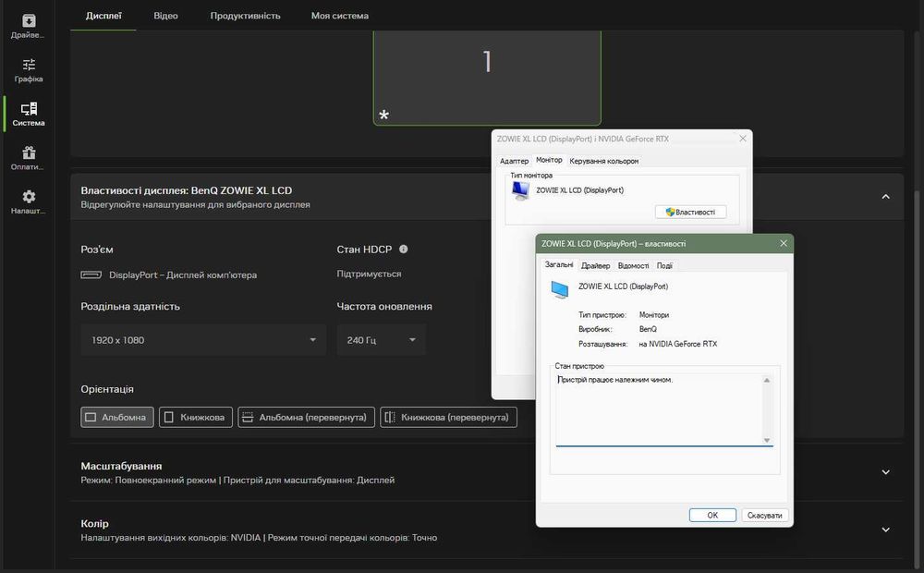
Task: Click the Стан HDCP info icon
Action: pyautogui.click(x=404, y=249)
